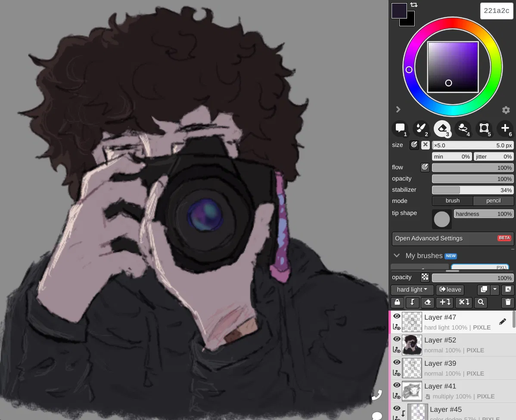
Task: Hide Layer #39
Action: pyautogui.click(x=397, y=362)
